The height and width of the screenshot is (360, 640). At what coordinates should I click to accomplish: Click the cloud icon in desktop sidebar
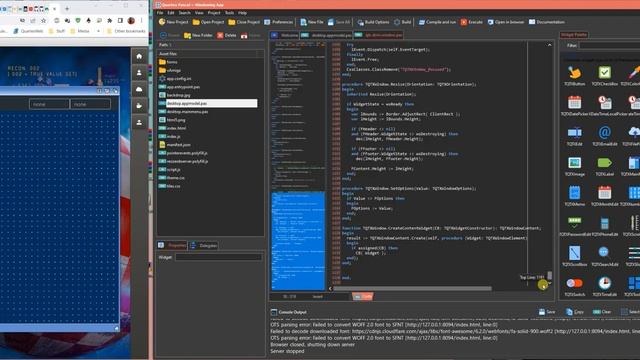[139, 89]
